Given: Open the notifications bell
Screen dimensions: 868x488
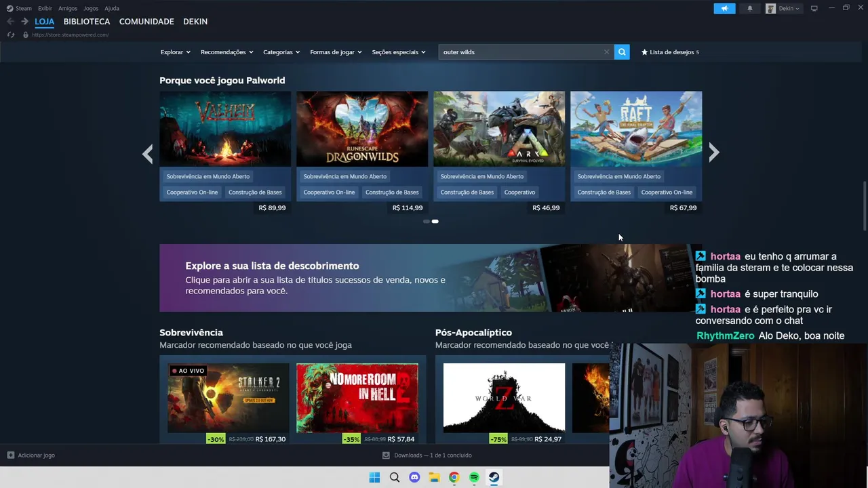Looking at the screenshot, I should [749, 8].
